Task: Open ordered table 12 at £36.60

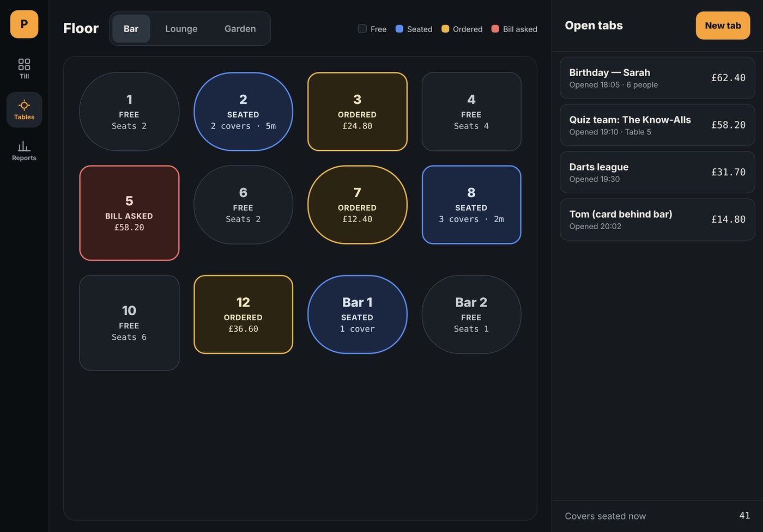Action: tap(243, 315)
